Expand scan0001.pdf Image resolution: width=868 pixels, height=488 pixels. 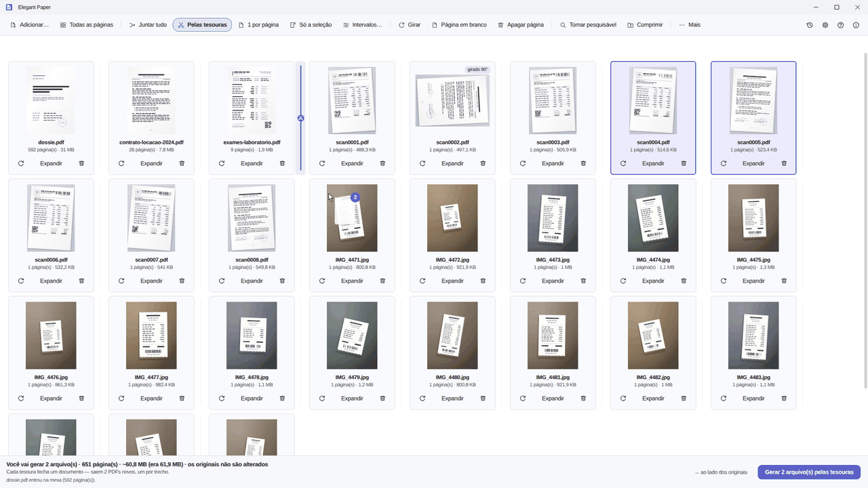point(352,163)
